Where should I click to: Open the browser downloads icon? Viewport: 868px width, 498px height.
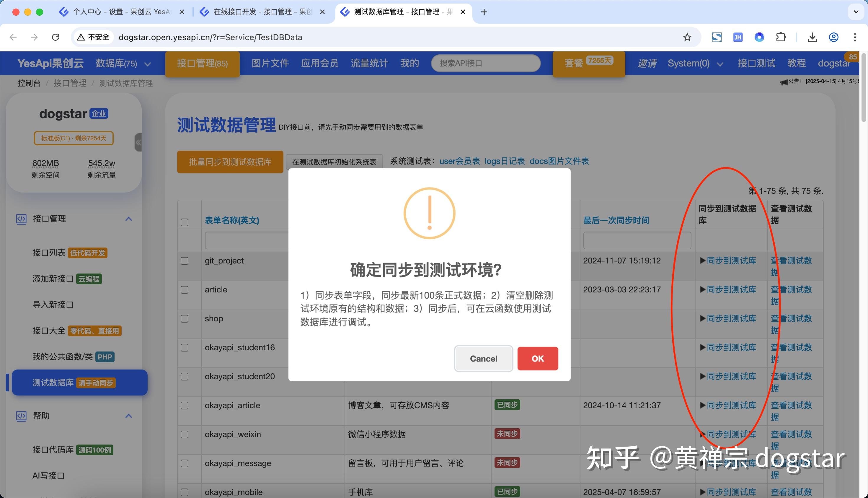tap(812, 37)
